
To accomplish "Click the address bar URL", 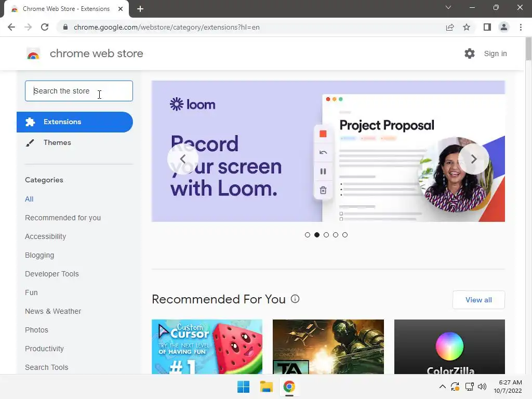I will click(x=167, y=27).
